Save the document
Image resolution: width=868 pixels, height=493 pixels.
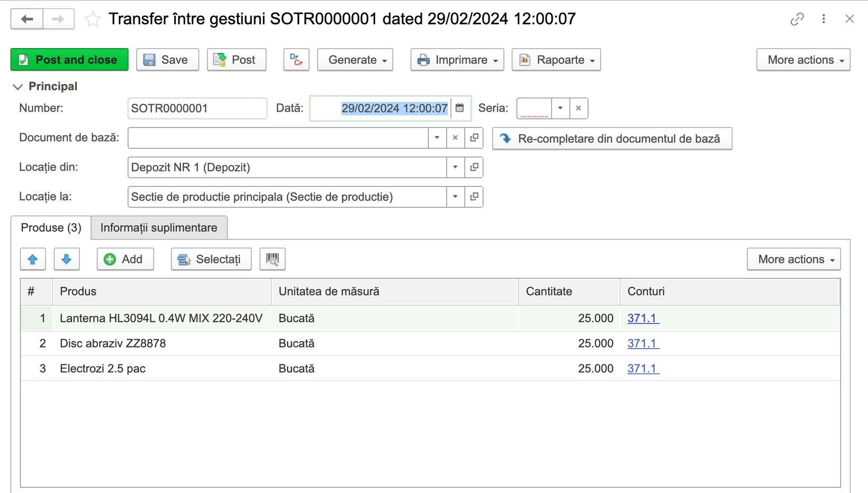[x=168, y=60]
